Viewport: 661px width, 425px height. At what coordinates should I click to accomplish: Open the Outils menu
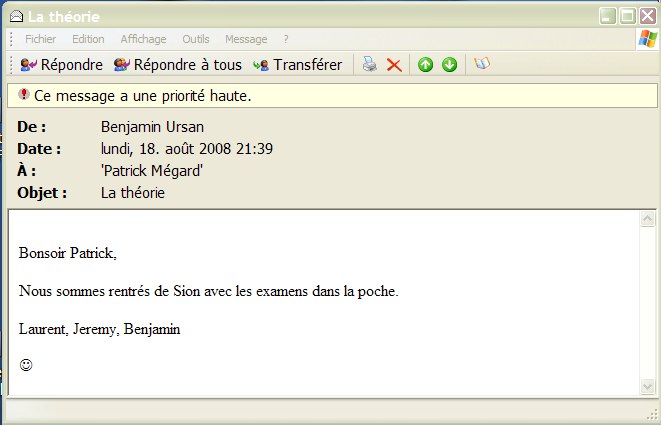coord(196,39)
